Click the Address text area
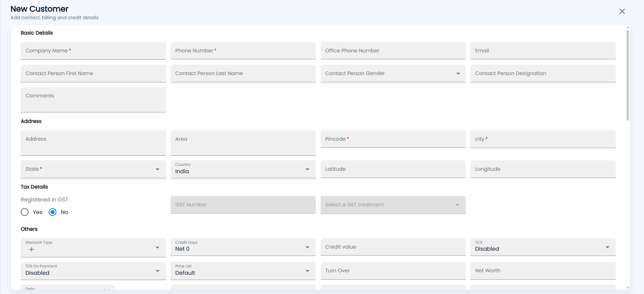 93,143
